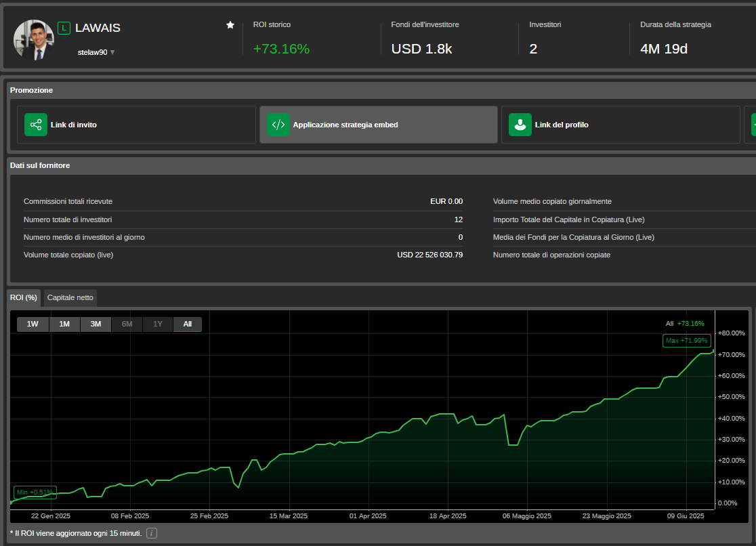Screen dimensions: 756x546
Task: Toggle the 1Y chart range
Action: click(x=157, y=324)
